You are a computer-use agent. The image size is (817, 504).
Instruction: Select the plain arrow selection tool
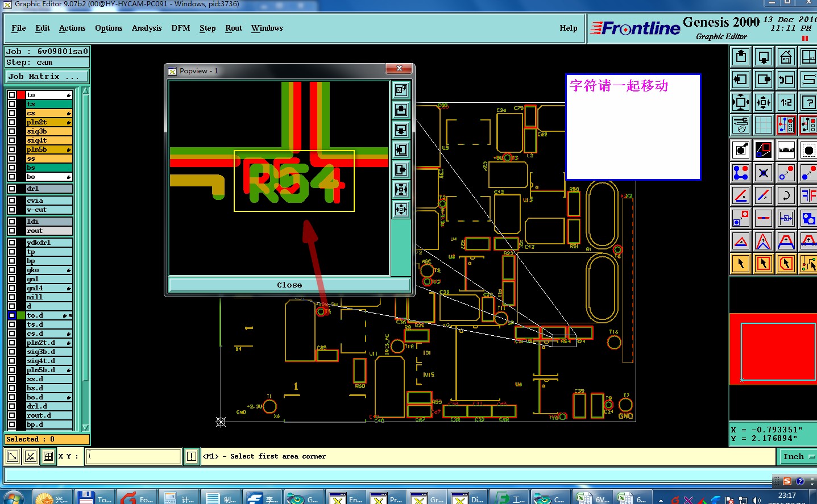[741, 264]
